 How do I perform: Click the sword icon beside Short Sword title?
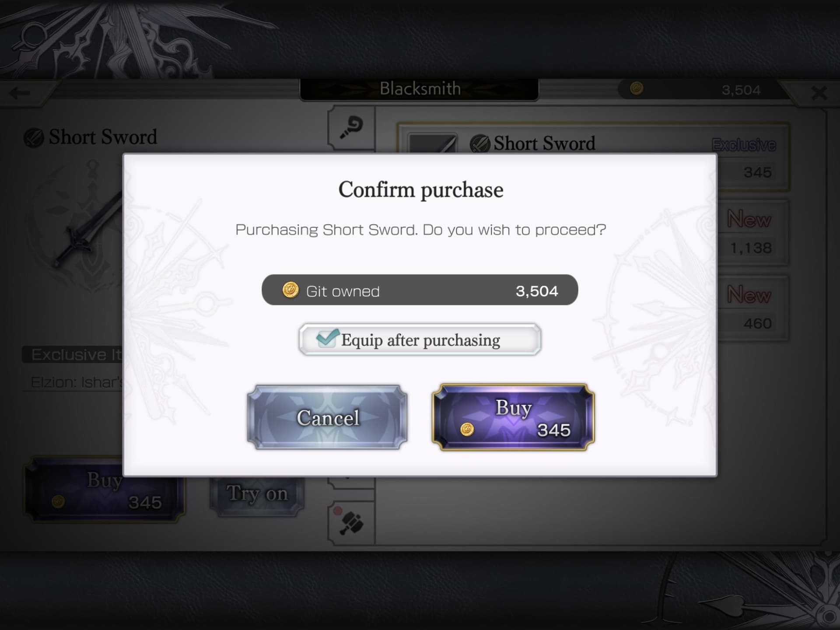coord(34,138)
